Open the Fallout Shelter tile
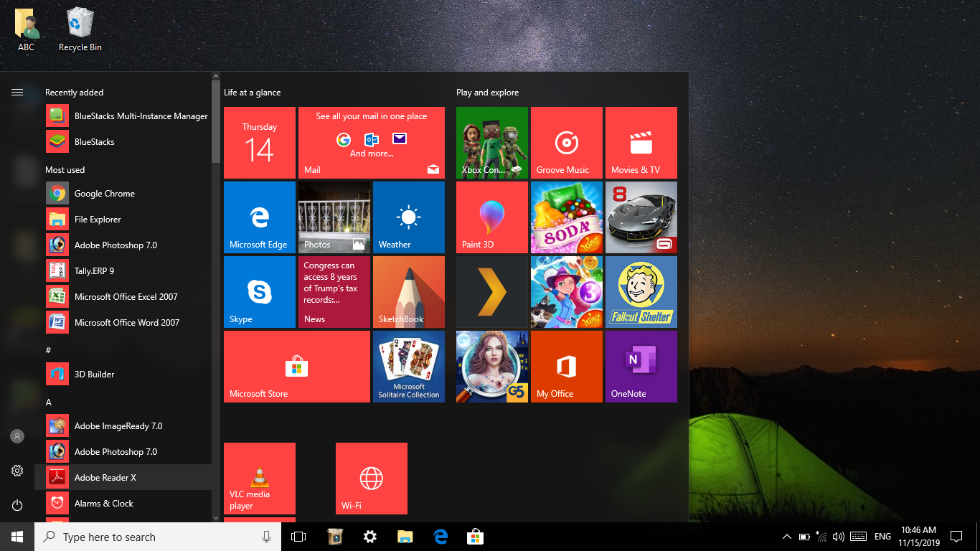Image resolution: width=980 pixels, height=551 pixels. pyautogui.click(x=641, y=292)
